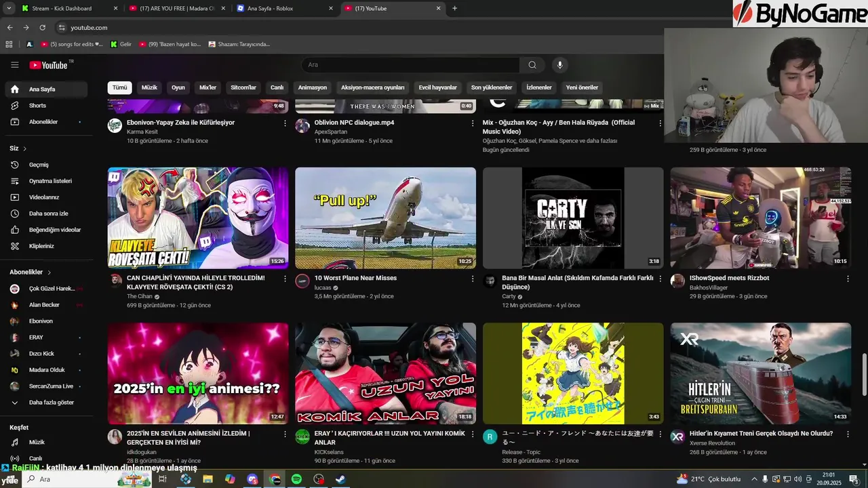Open Discord from the taskbar
The height and width of the screenshot is (488, 868).
point(252,479)
